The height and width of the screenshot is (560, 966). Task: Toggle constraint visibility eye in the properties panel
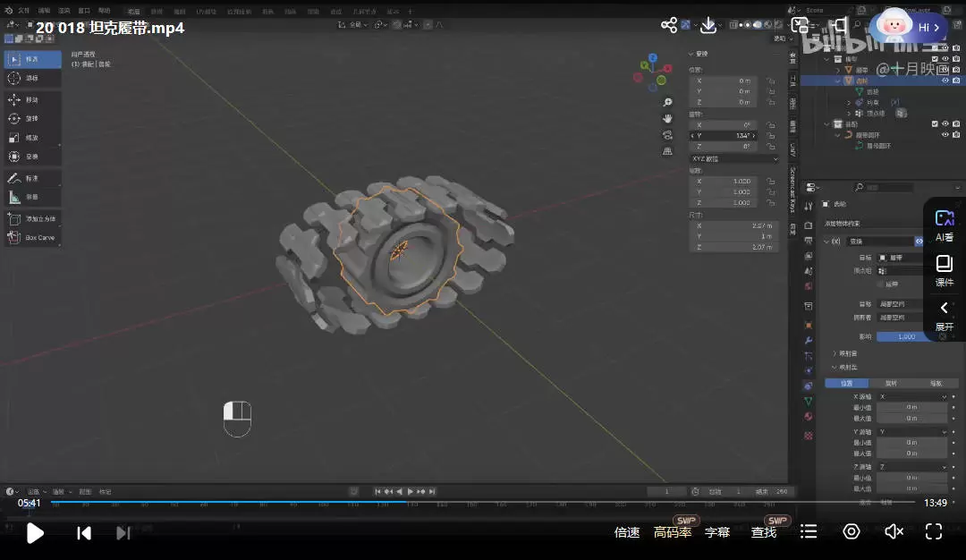[919, 242]
